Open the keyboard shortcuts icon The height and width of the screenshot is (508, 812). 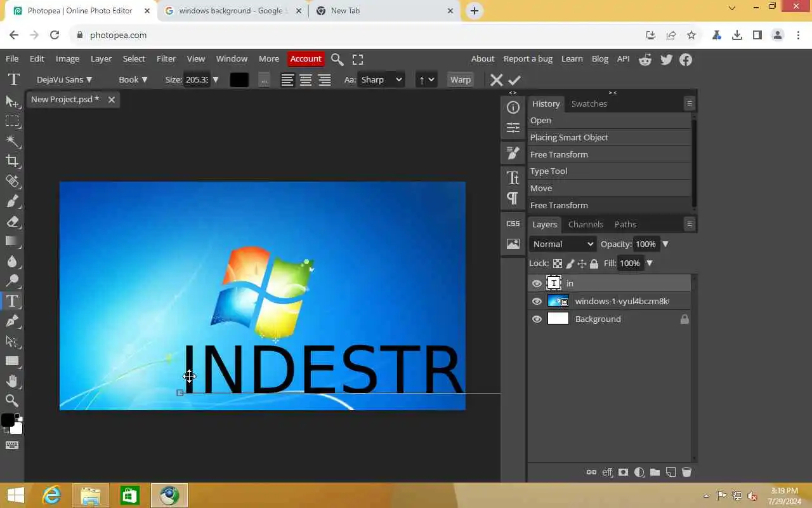click(12, 445)
